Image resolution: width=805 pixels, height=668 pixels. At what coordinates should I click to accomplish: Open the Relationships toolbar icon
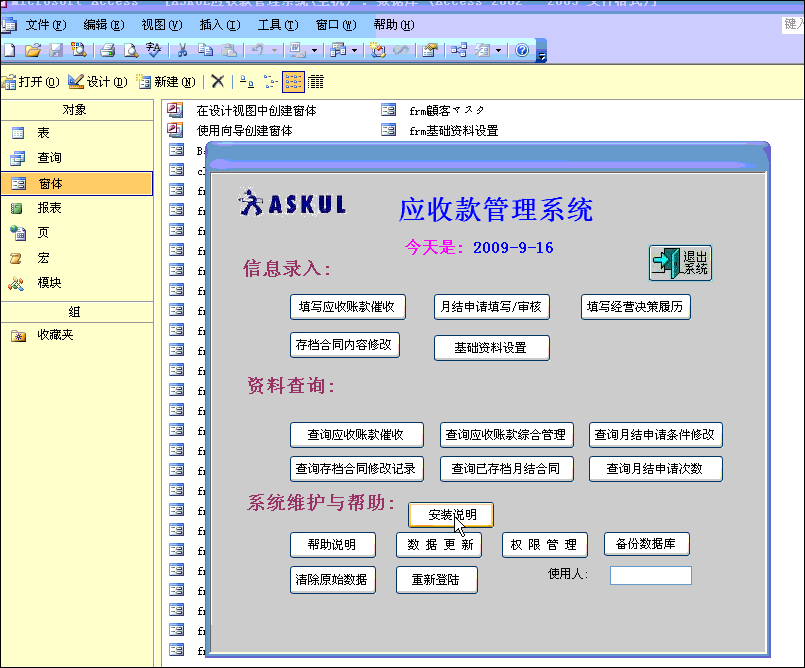(458, 50)
